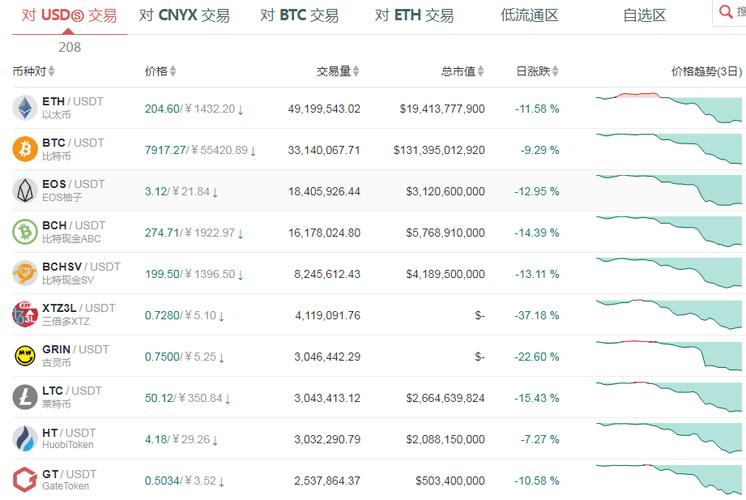Switch to the 对 BTC 交易 tab
This screenshot has width=746, height=500.
click(x=299, y=16)
